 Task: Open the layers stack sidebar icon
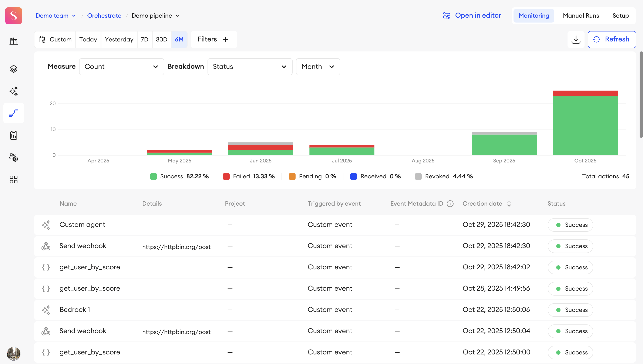13,69
